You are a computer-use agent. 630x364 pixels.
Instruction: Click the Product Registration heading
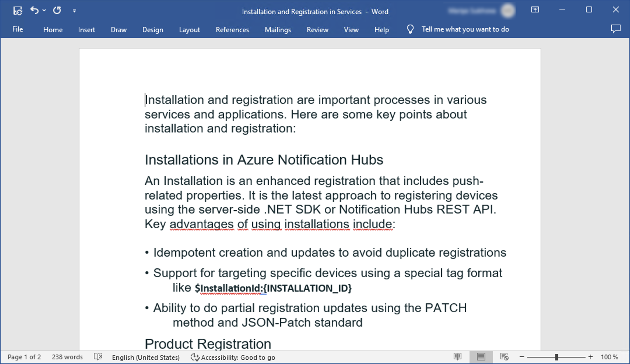coord(208,344)
